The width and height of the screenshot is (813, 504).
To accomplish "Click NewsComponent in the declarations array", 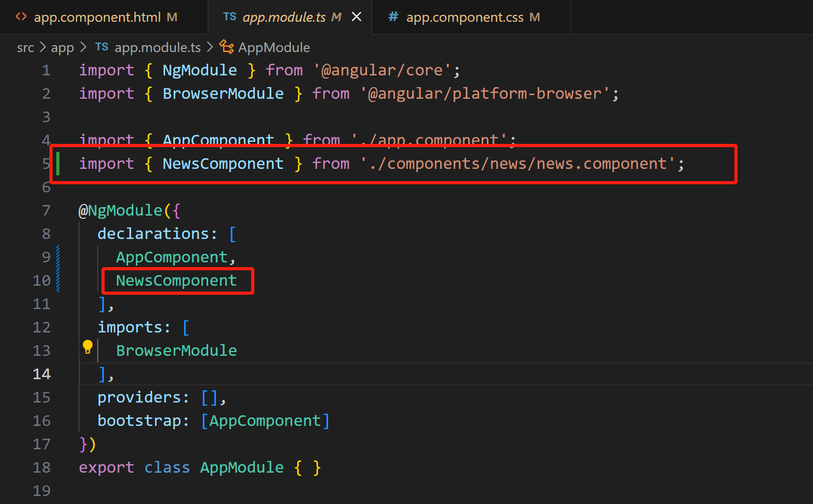I will [176, 280].
